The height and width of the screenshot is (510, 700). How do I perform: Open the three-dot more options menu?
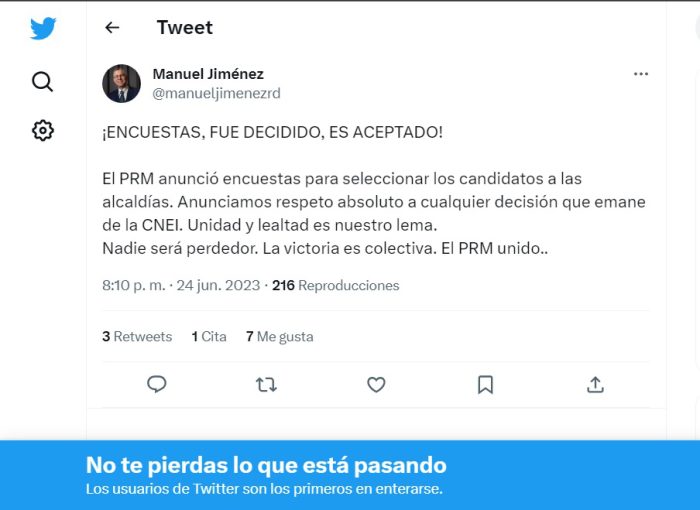(x=641, y=74)
